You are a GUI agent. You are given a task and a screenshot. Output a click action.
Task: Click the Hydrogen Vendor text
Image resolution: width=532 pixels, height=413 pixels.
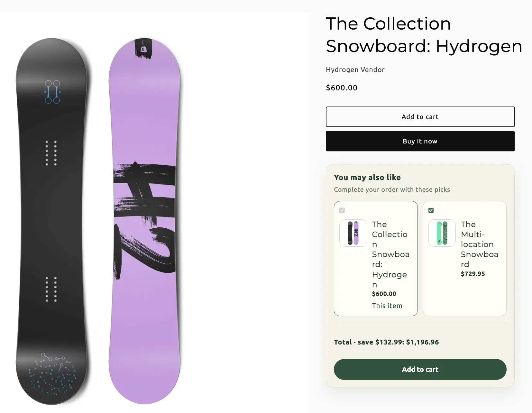coord(355,70)
